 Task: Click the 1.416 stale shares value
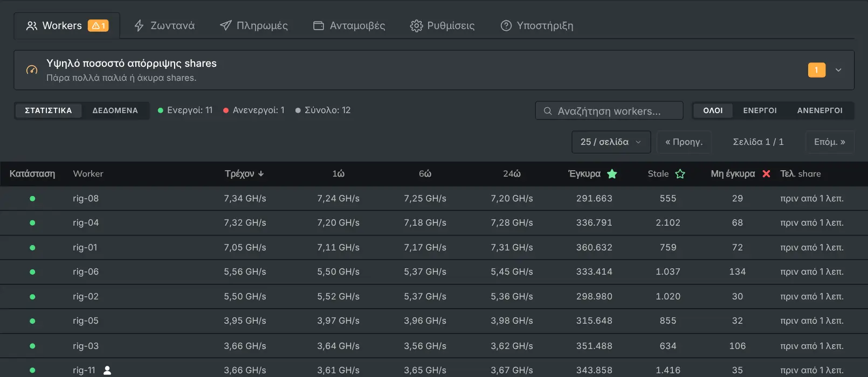point(668,371)
